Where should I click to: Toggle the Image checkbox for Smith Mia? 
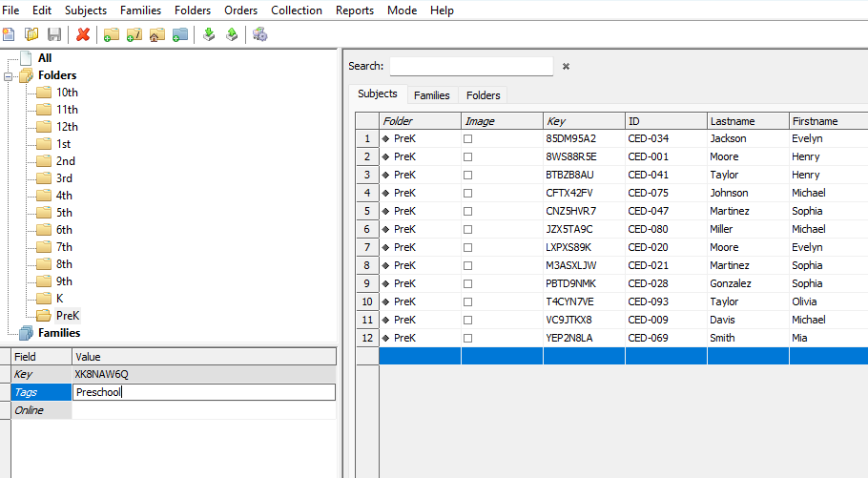tap(468, 338)
